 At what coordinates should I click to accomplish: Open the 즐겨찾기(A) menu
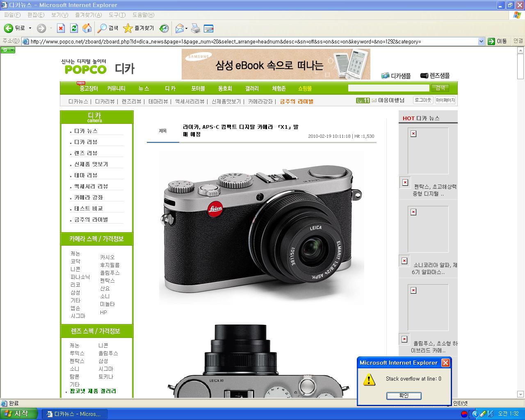[88, 15]
